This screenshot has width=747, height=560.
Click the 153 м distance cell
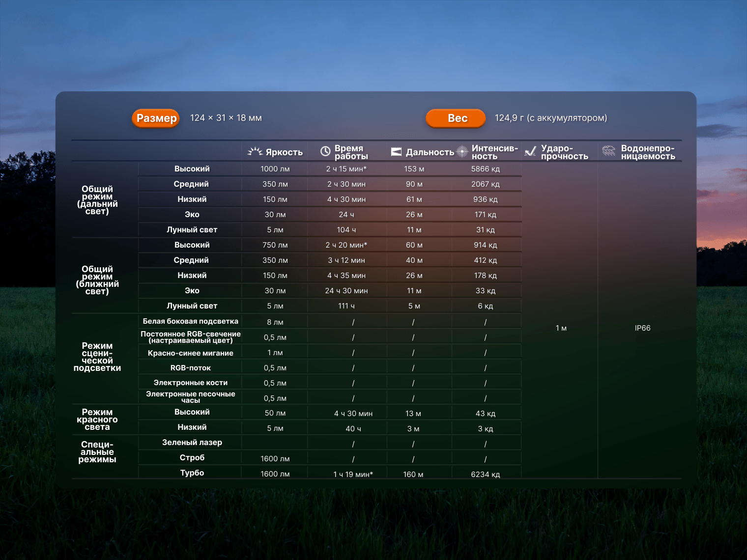point(414,169)
